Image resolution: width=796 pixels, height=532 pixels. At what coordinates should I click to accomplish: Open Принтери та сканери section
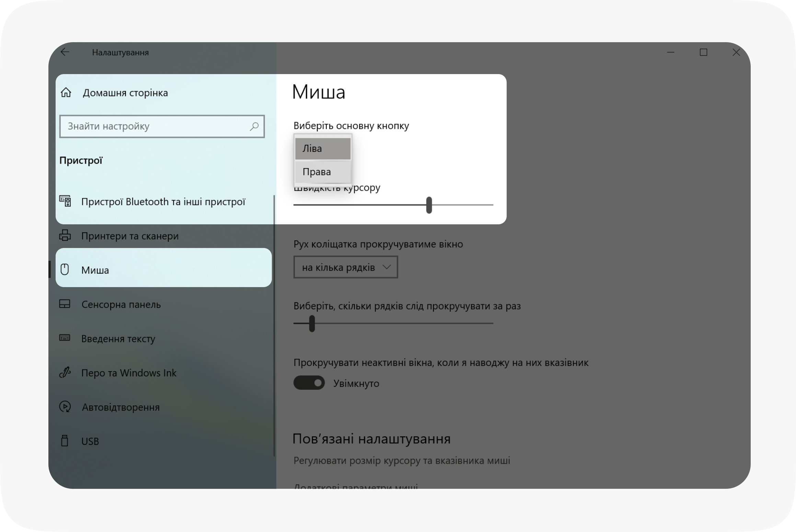click(130, 236)
